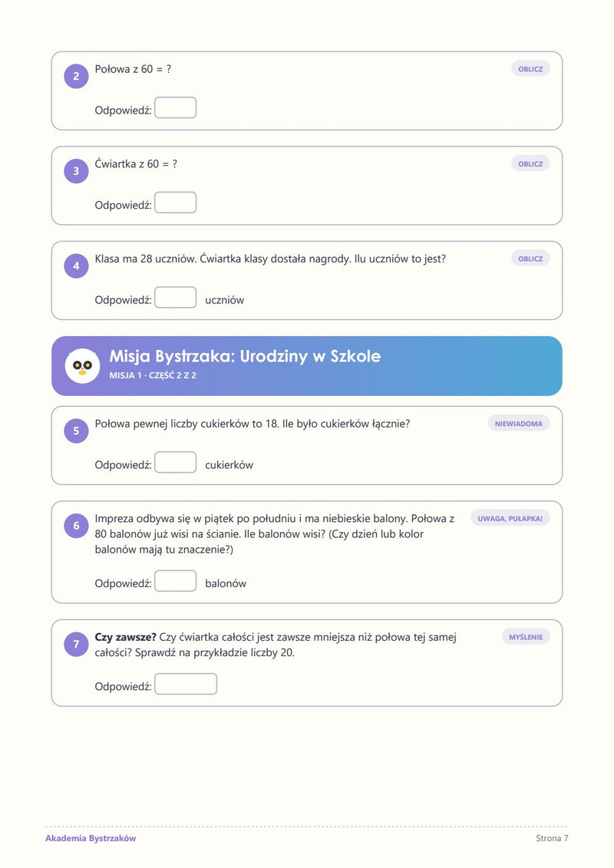Click the purple number 2 question badge
614x868 pixels.
tap(77, 77)
